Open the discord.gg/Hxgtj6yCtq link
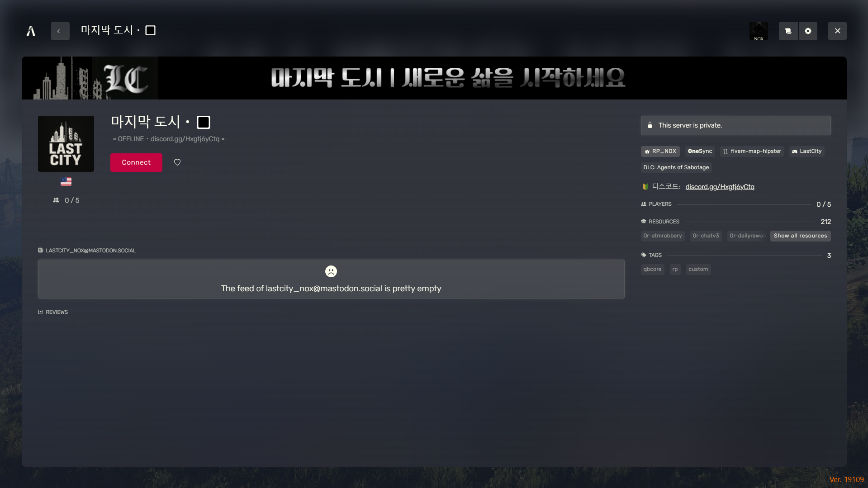Image resolution: width=868 pixels, height=488 pixels. (720, 187)
